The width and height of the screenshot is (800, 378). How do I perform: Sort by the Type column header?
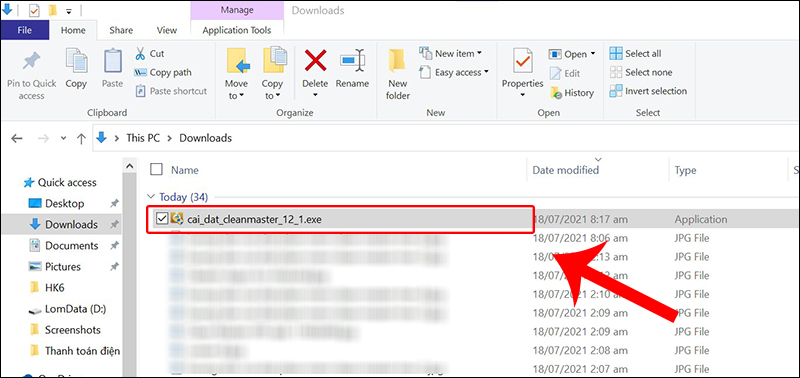[685, 170]
